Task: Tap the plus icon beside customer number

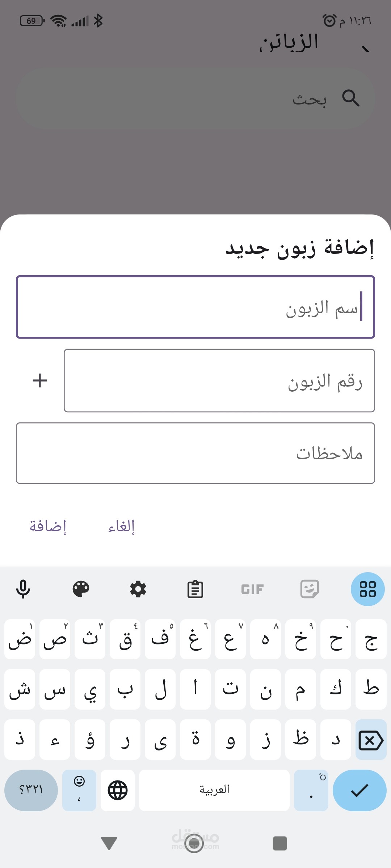Action: [x=40, y=380]
